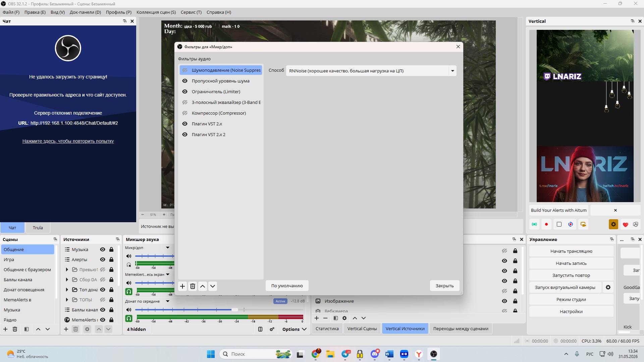
Task: Open the Коллекция сцен (S) menu
Action: pyautogui.click(x=156, y=12)
